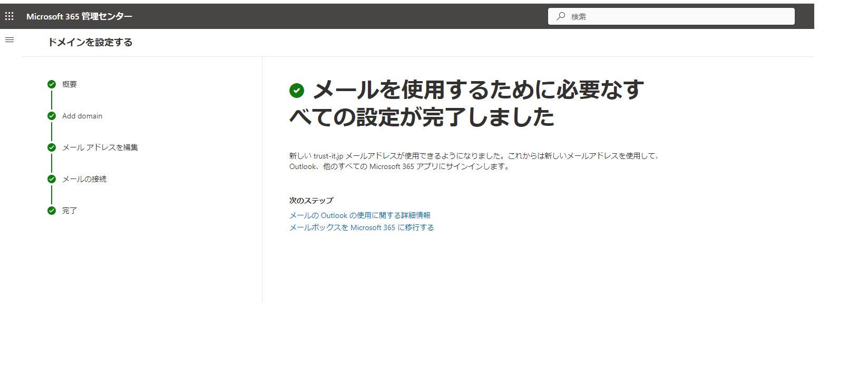Viewport: 868px width, 387px height.
Task: Click Microsoft 365 管理センター title
Action: (x=79, y=16)
